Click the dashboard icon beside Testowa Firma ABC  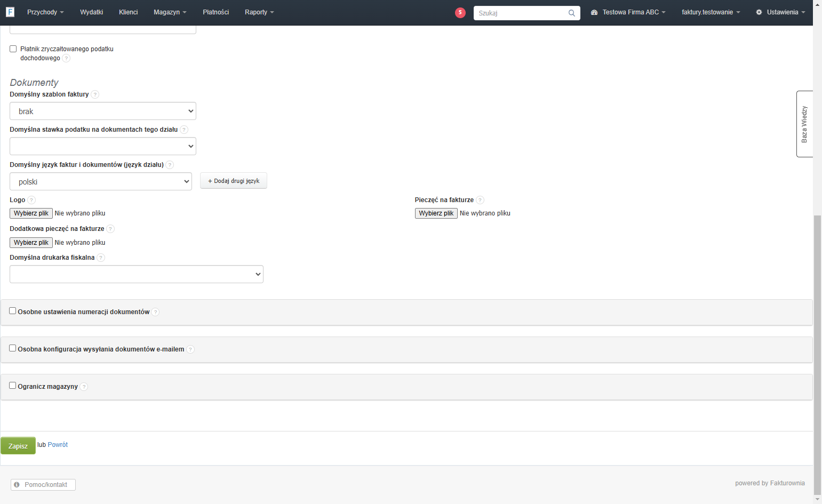[x=594, y=12]
